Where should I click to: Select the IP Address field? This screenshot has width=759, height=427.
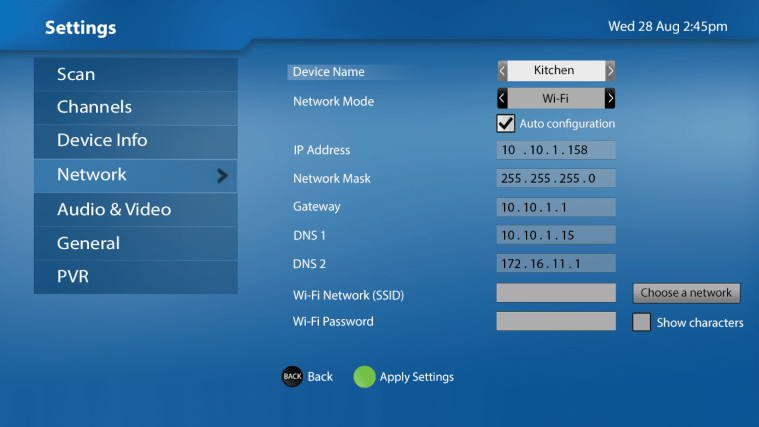coord(556,150)
